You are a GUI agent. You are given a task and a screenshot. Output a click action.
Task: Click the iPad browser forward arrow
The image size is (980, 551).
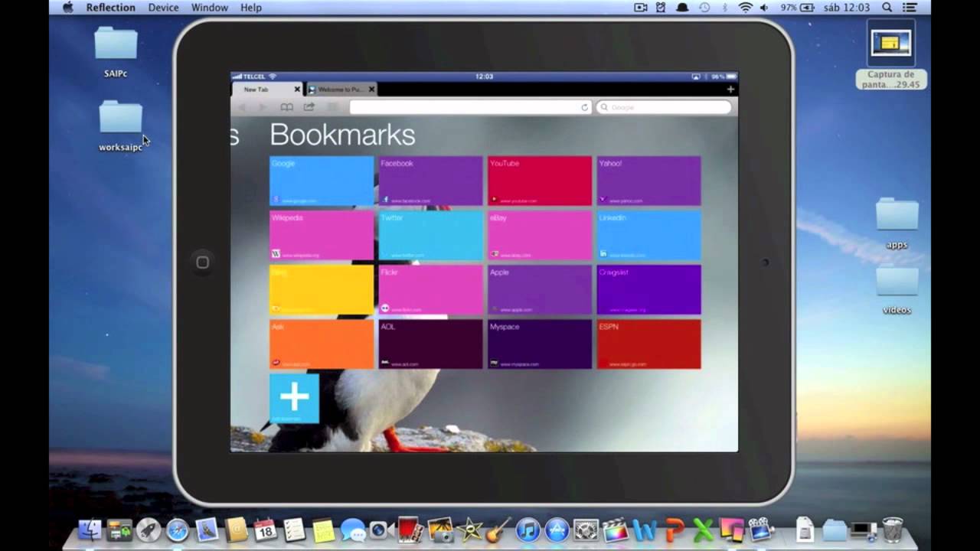(263, 108)
